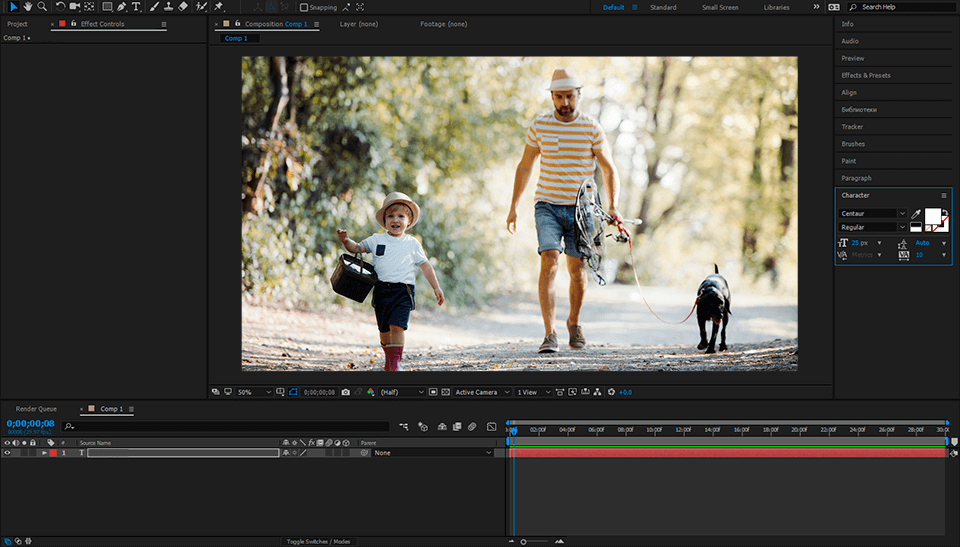The height and width of the screenshot is (547, 960).
Task: Toggle the Composition viewer lock icon
Action: coord(238,24)
